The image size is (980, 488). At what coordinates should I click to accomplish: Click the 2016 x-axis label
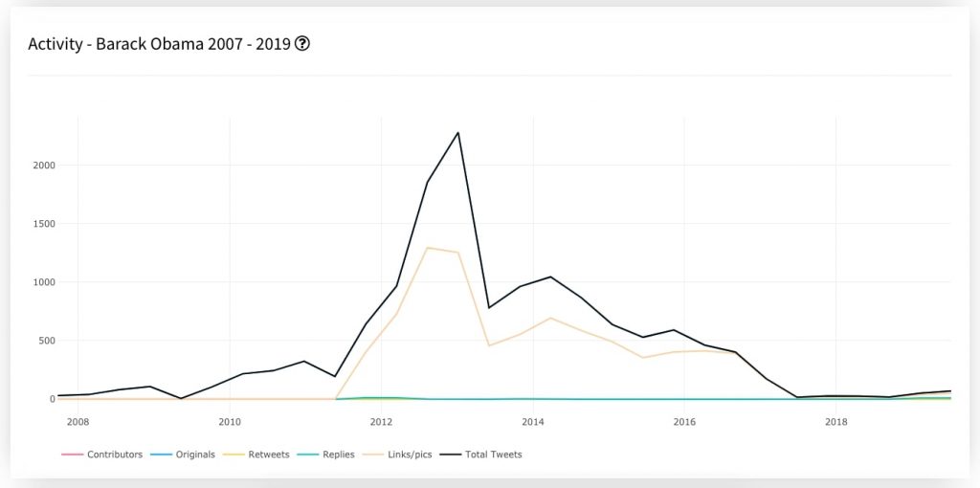684,422
